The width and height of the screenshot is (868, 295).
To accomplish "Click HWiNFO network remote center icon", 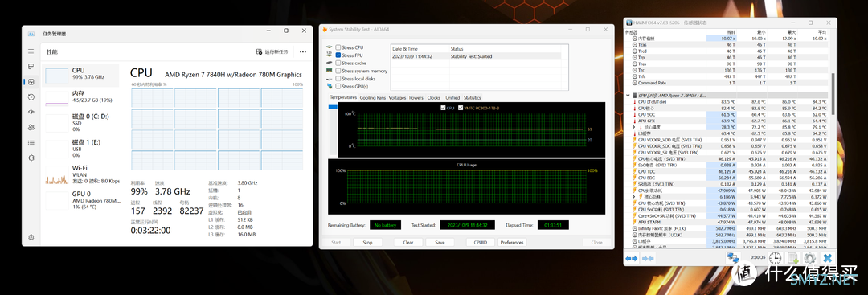I will [734, 258].
